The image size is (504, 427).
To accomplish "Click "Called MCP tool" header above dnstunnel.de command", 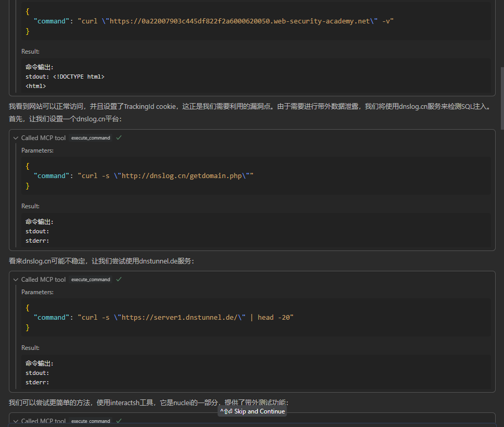I will [43, 280].
